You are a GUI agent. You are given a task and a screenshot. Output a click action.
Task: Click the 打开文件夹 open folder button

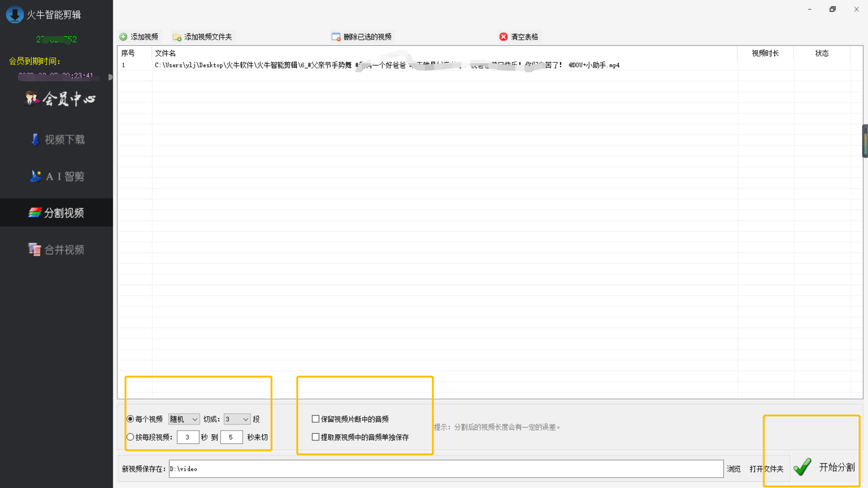click(x=766, y=469)
